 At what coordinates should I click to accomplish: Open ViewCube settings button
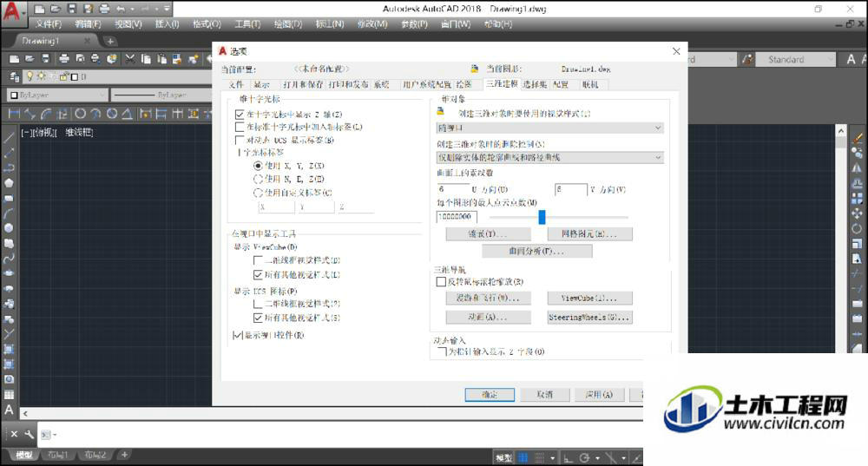tap(589, 299)
